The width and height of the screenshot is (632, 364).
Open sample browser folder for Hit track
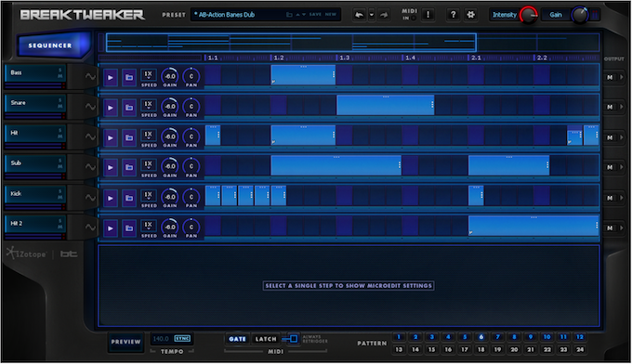tap(129, 137)
